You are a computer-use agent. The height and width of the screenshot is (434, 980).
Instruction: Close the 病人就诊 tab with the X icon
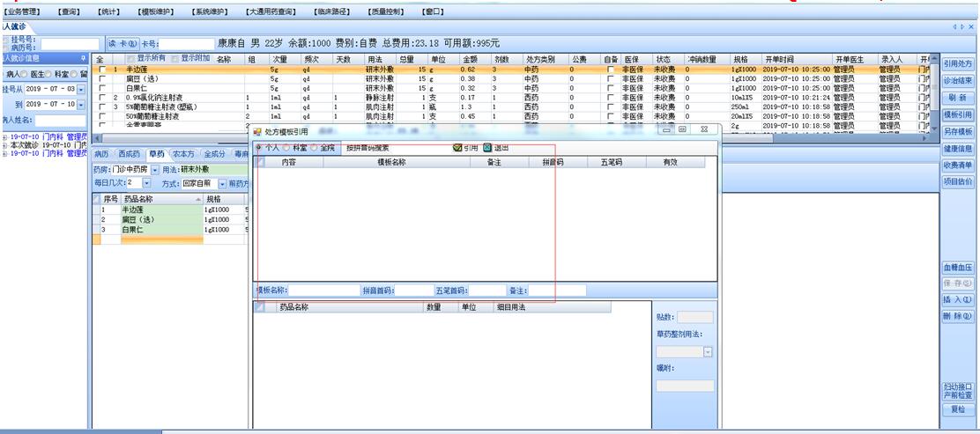pos(972,27)
